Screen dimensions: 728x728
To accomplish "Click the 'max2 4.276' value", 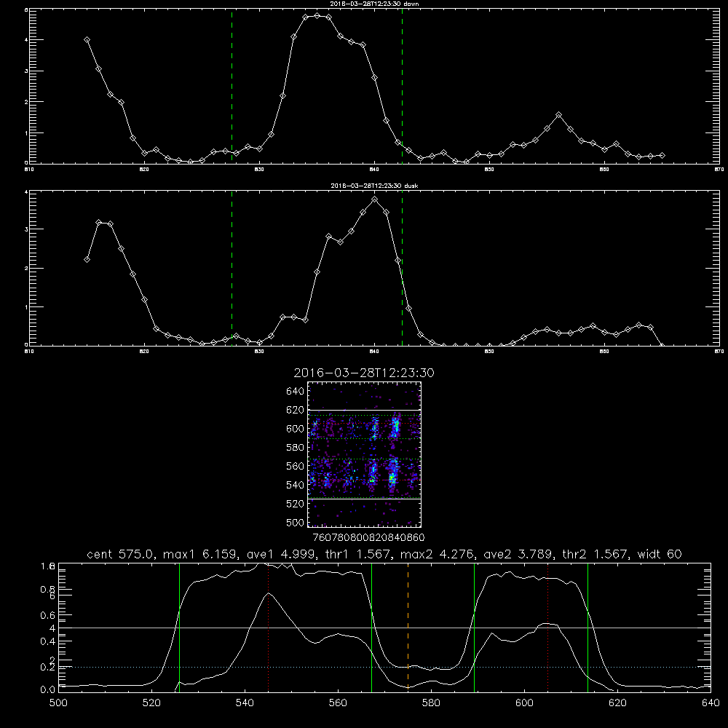I will [437, 554].
